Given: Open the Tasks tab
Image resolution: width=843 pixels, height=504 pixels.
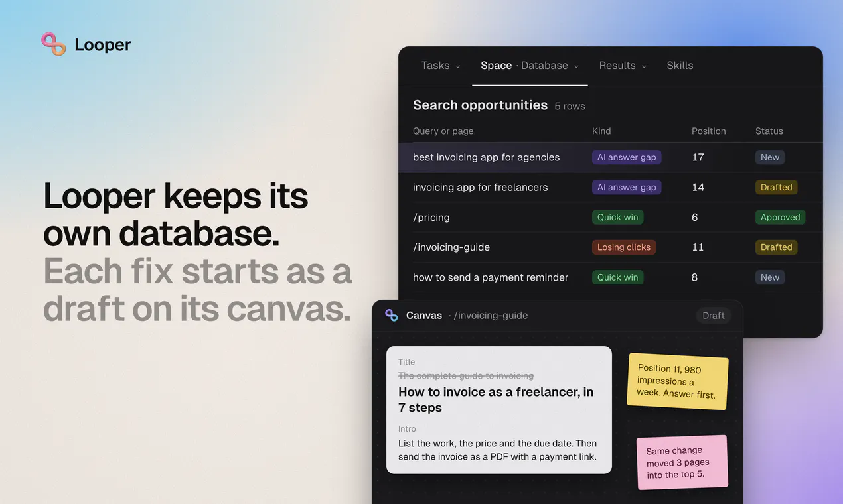Looking at the screenshot, I should pyautogui.click(x=435, y=66).
